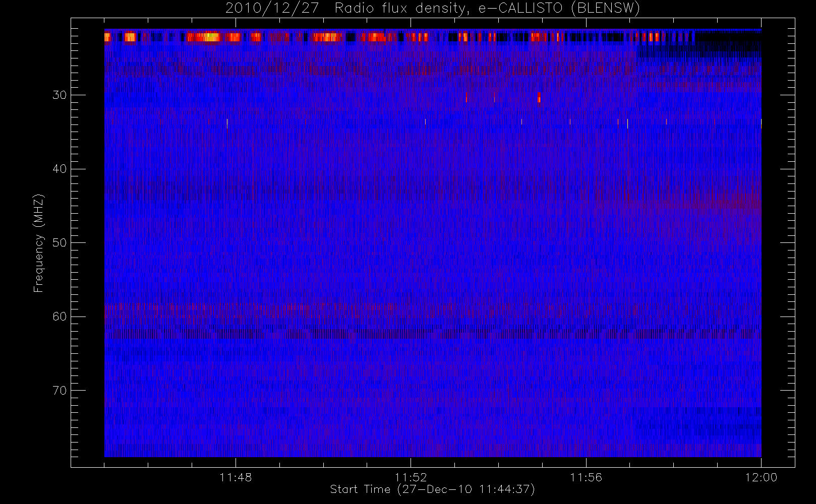This screenshot has width=816, height=504.
Task: Click the 60 frequency tick label
Action: (60, 317)
